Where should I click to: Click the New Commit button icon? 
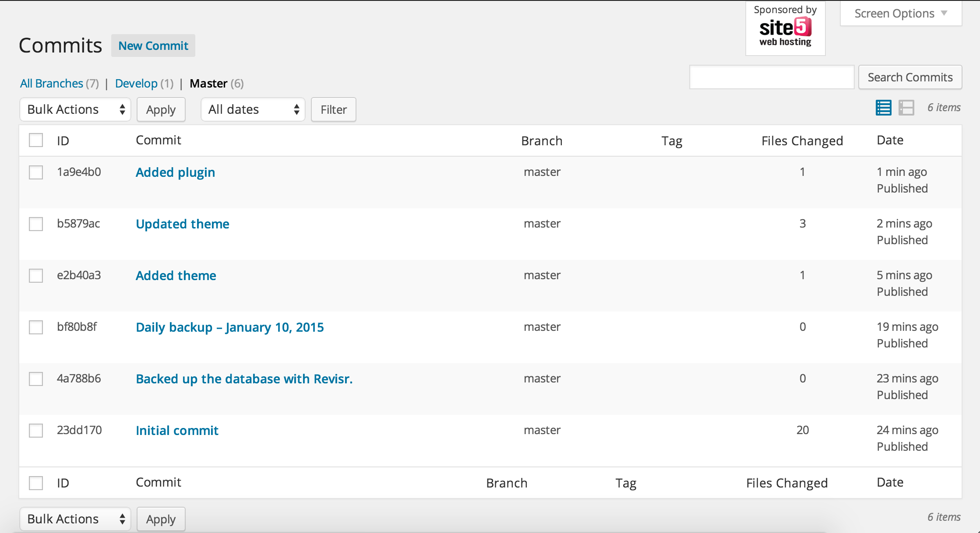[153, 46]
